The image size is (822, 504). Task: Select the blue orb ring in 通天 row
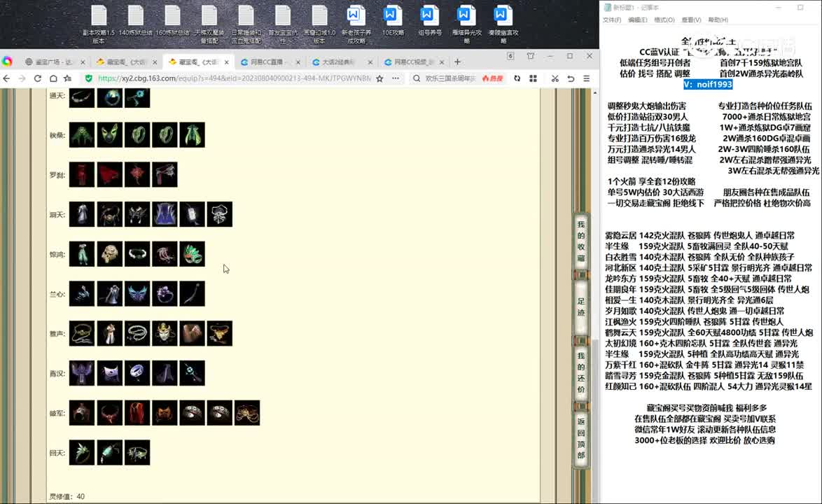[x=109, y=97]
